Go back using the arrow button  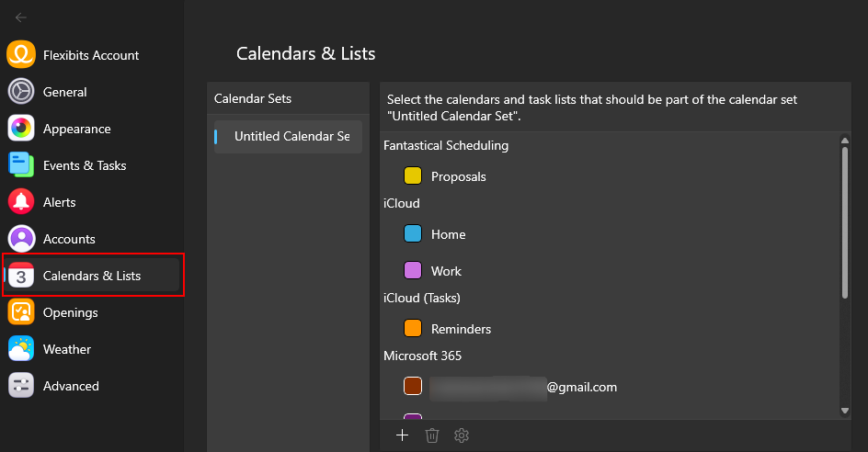coord(21,17)
